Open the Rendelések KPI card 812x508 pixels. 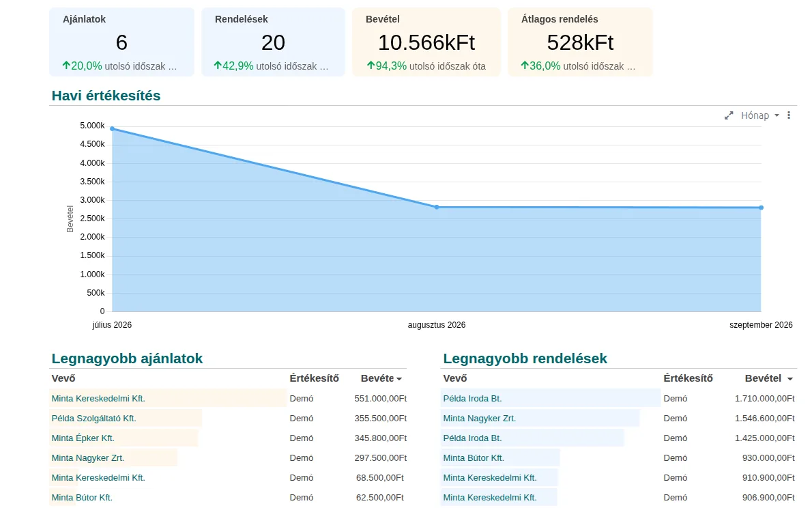point(273,42)
